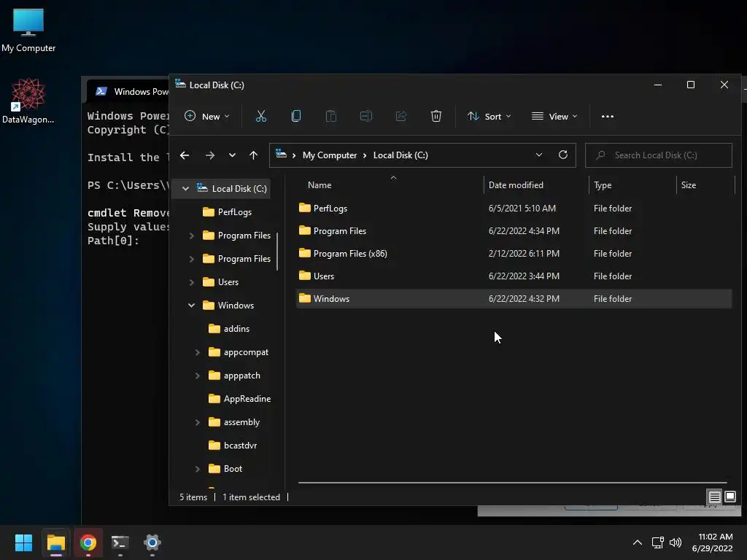This screenshot has height=560, width=747.
Task: Expand the appcompat folder tree node
Action: click(197, 352)
